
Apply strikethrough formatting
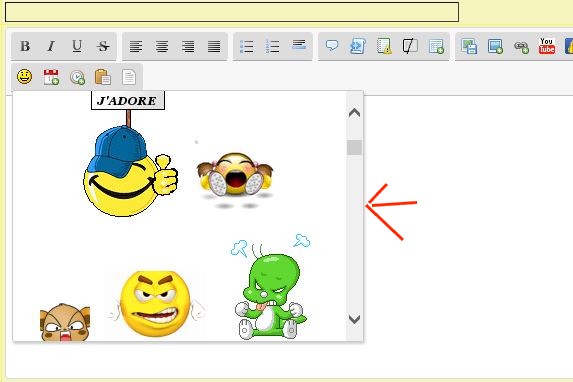(103, 46)
